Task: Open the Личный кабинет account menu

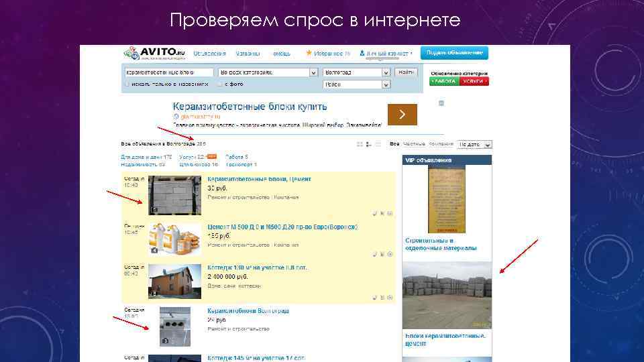Action: click(x=386, y=54)
